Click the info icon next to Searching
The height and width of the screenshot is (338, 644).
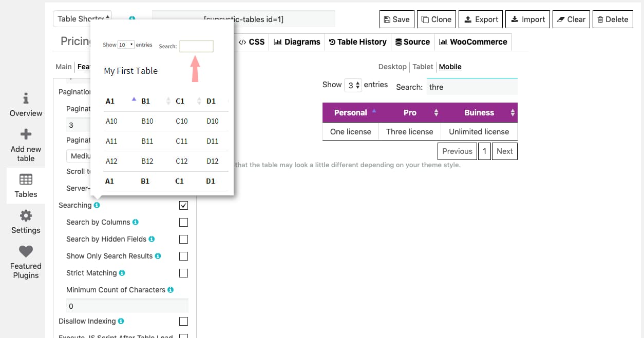[96, 205]
